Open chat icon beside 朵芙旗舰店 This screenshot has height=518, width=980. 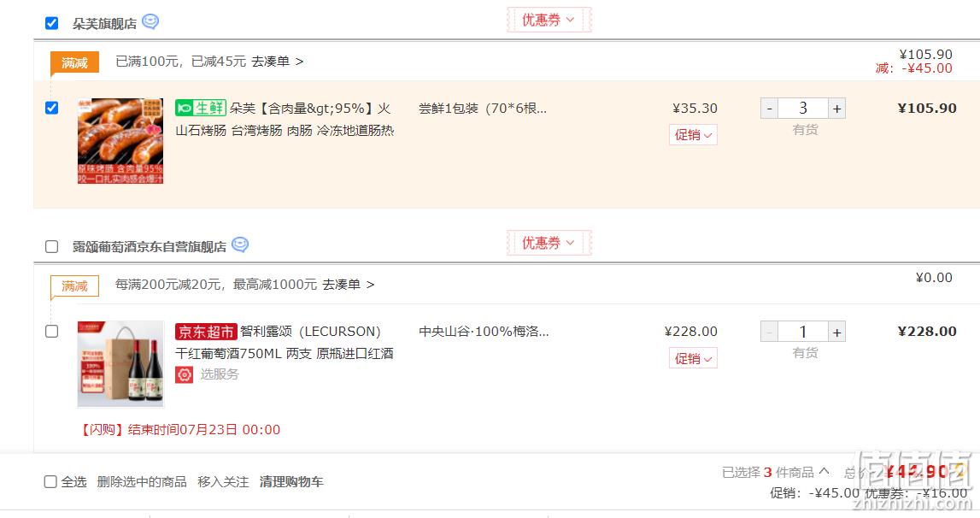point(150,22)
